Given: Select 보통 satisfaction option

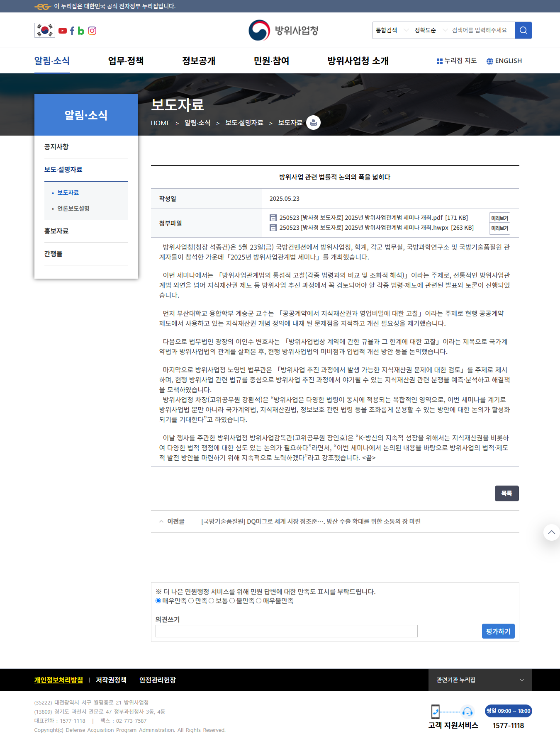Looking at the screenshot, I should tap(211, 601).
